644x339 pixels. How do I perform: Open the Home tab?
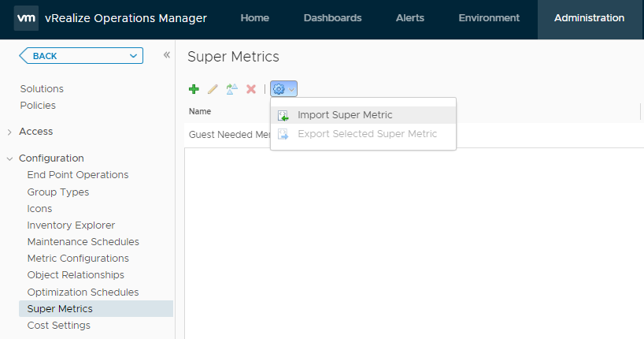(x=254, y=18)
